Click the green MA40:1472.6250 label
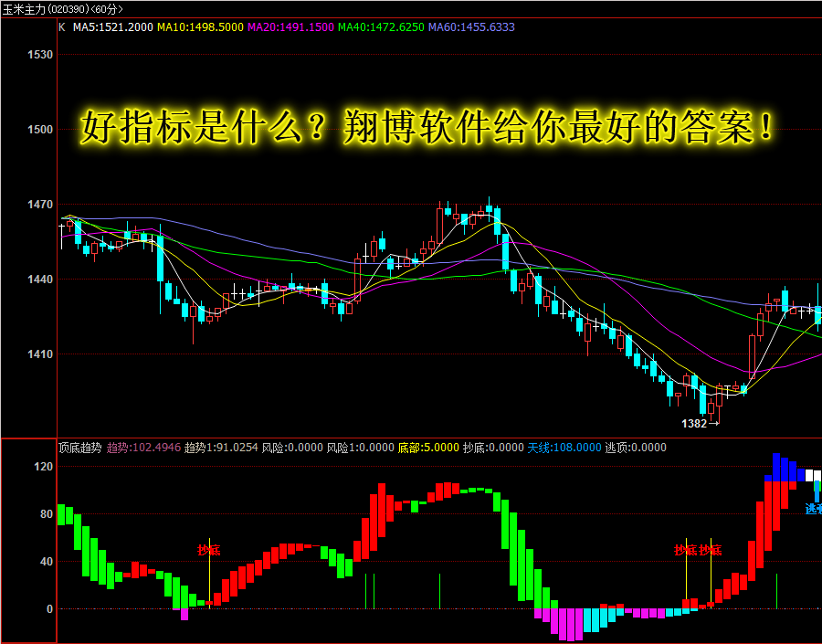 click(x=381, y=27)
